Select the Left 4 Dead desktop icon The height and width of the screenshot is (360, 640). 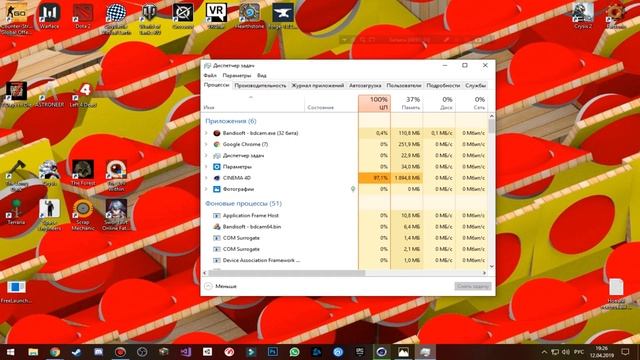click(x=83, y=95)
